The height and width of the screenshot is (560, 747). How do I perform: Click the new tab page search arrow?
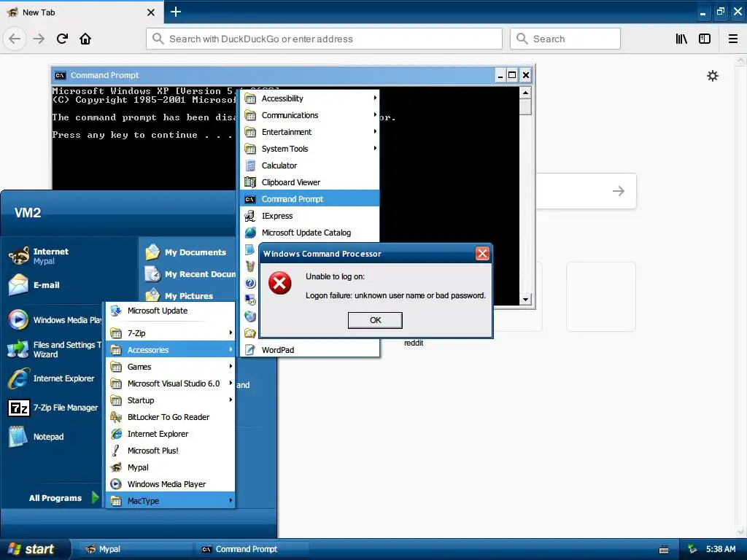pyautogui.click(x=619, y=191)
